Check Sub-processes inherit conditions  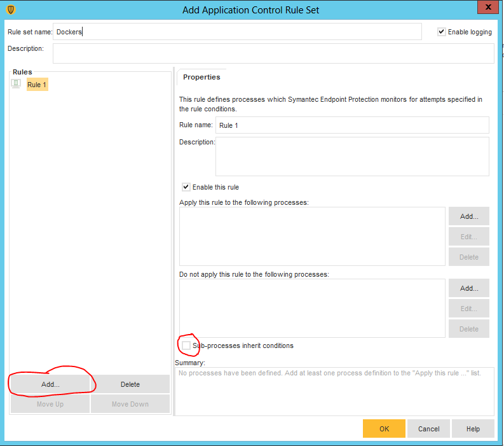tap(186, 345)
